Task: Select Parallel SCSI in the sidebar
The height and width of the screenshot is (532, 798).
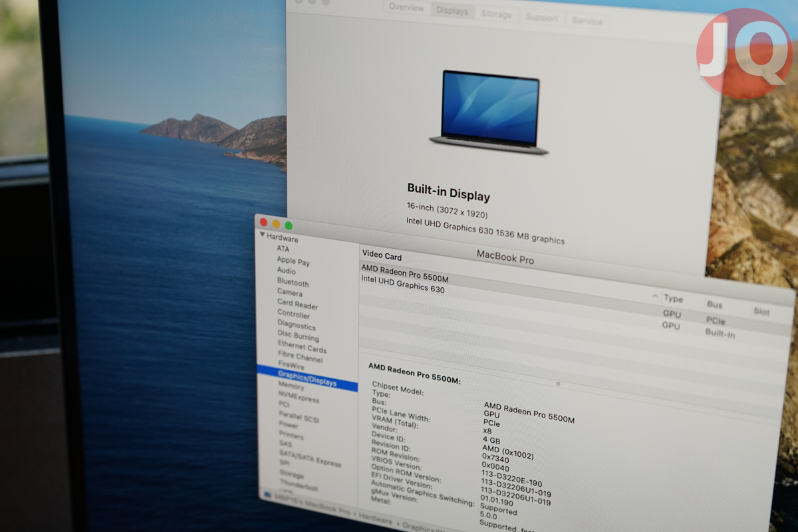Action: pyautogui.click(x=299, y=417)
